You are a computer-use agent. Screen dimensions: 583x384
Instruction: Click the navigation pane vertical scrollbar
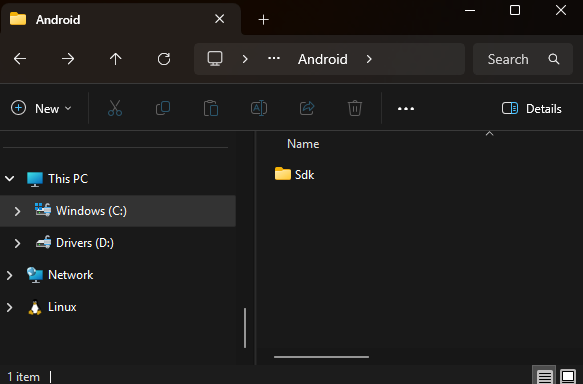[245, 328]
